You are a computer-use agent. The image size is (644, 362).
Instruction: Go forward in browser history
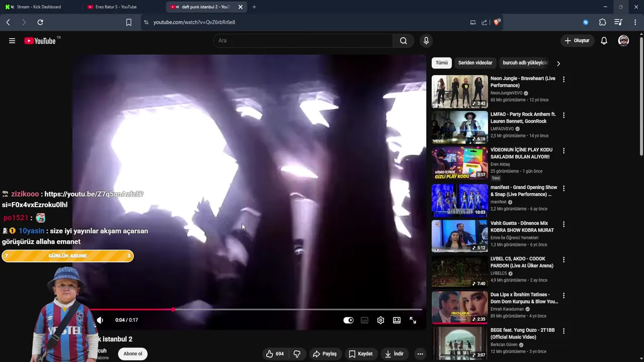point(24,22)
